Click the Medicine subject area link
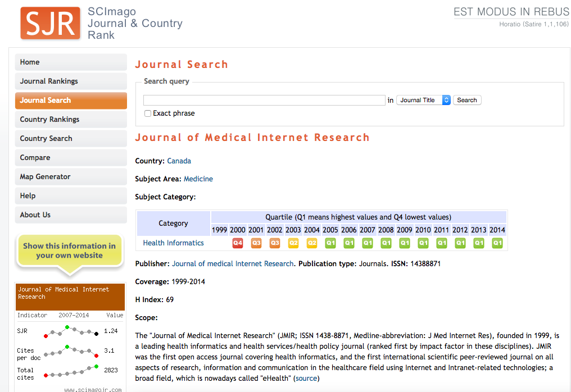Image resolution: width=571 pixels, height=392 pixels. (198, 179)
